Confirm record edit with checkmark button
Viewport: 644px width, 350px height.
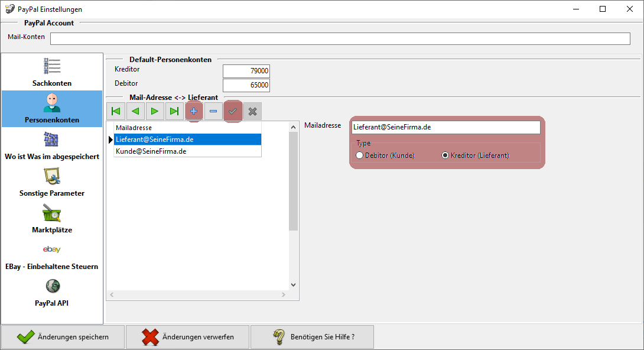pos(233,111)
